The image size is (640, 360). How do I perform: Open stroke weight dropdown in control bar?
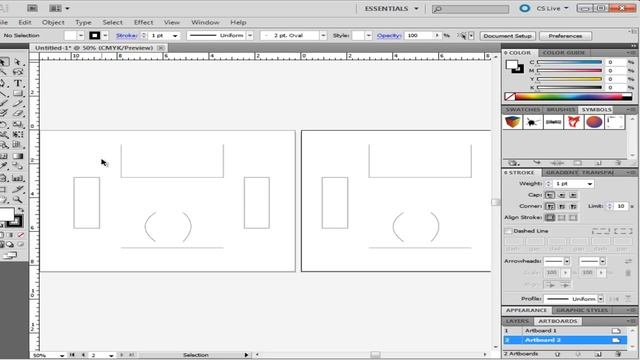[175, 36]
